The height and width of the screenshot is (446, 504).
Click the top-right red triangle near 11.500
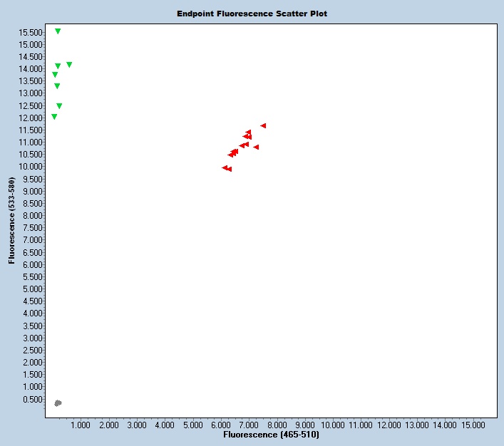(263, 126)
